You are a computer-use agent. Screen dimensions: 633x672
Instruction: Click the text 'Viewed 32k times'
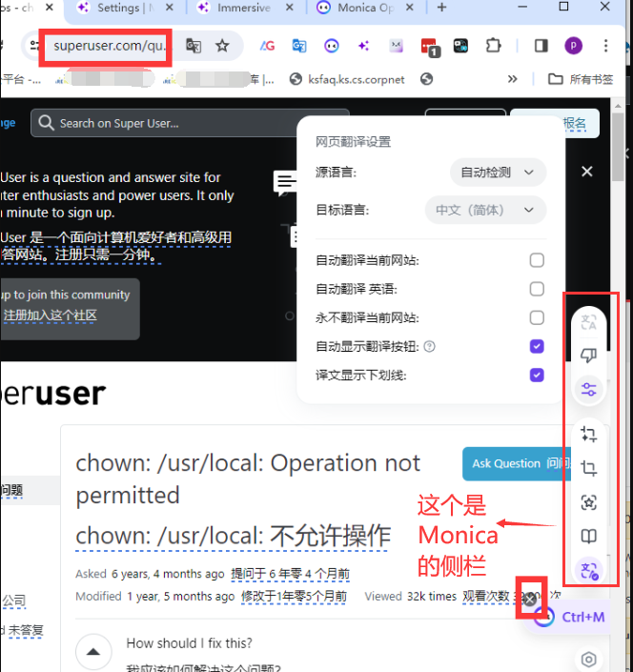tap(410, 596)
